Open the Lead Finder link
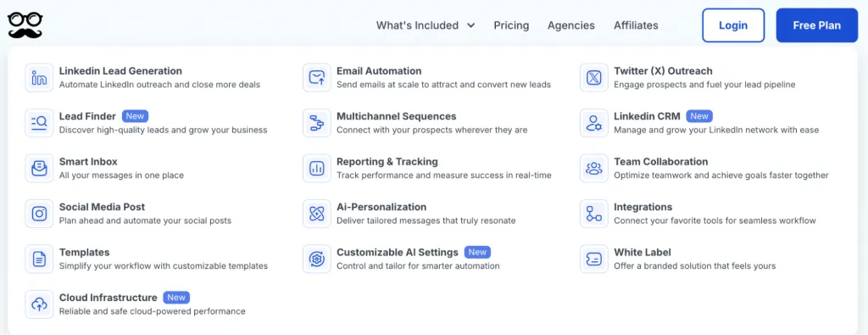The height and width of the screenshot is (335, 868). [87, 116]
